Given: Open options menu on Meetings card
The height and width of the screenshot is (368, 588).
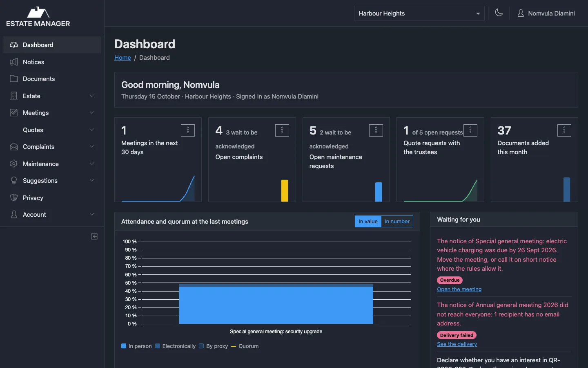Looking at the screenshot, I should pyautogui.click(x=188, y=130).
